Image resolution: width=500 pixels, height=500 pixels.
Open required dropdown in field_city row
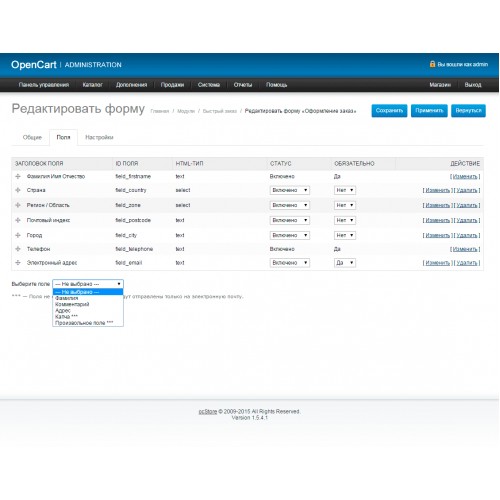coord(345,235)
